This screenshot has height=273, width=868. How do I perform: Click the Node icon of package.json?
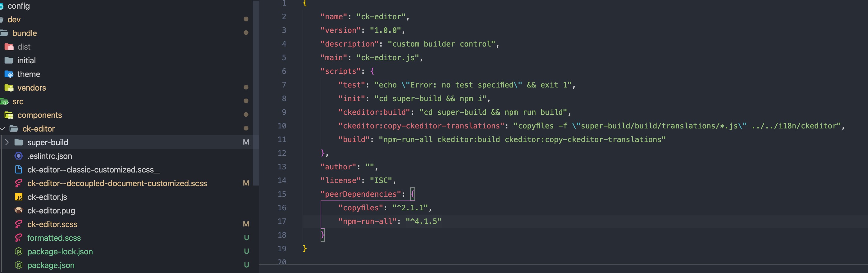19,265
